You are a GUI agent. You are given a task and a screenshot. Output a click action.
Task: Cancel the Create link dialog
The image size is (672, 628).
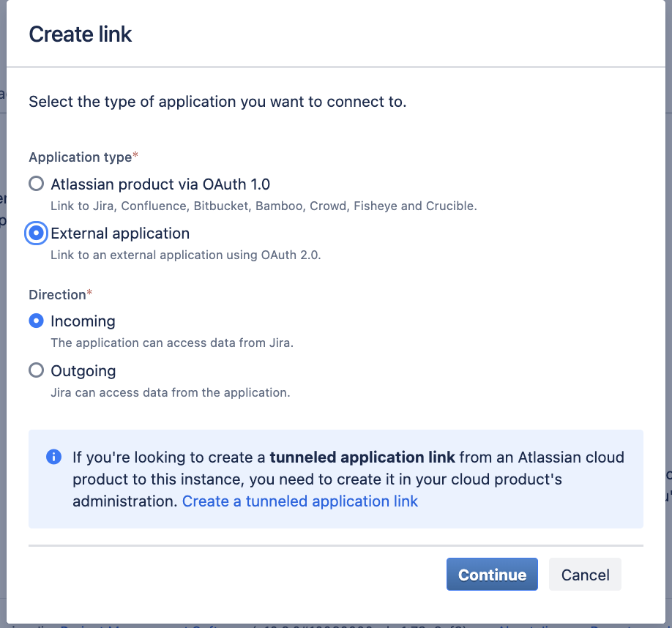coord(585,575)
